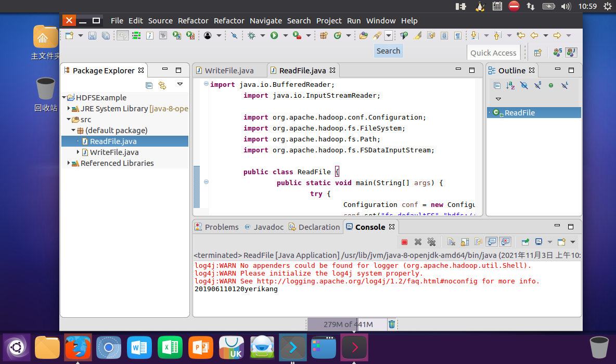616x364 pixels.
Task: Open Firefox from the dock
Action: (78, 347)
